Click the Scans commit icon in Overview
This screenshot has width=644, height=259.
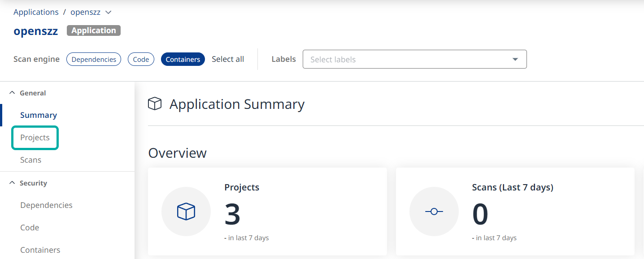pyautogui.click(x=434, y=212)
